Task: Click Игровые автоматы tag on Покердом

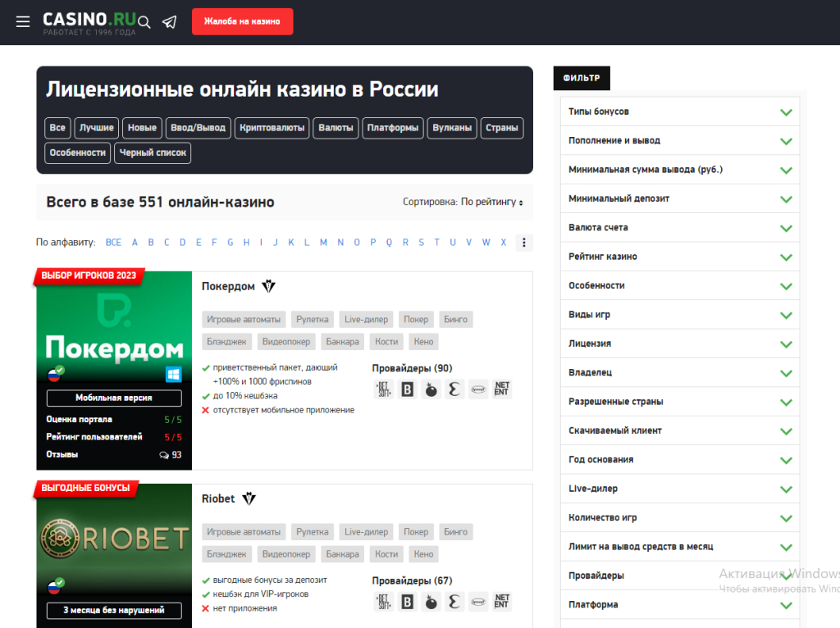Action: [x=244, y=320]
